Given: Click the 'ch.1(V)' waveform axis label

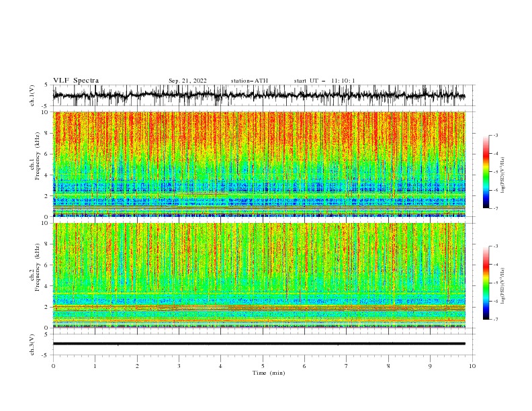Looking at the screenshot, I should tap(32, 95).
